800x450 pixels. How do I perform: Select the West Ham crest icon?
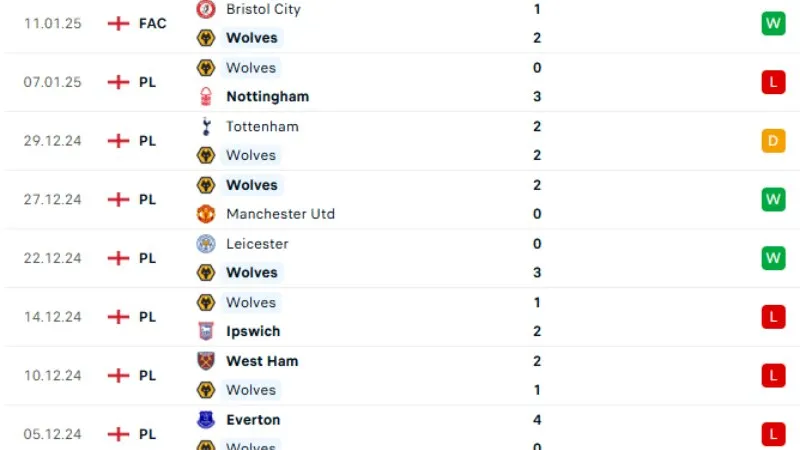pyautogui.click(x=206, y=361)
